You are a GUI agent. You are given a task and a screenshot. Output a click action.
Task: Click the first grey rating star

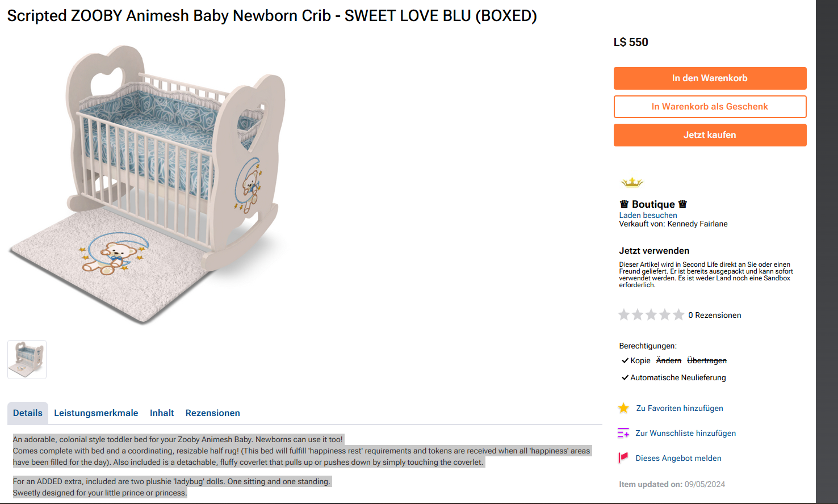624,315
